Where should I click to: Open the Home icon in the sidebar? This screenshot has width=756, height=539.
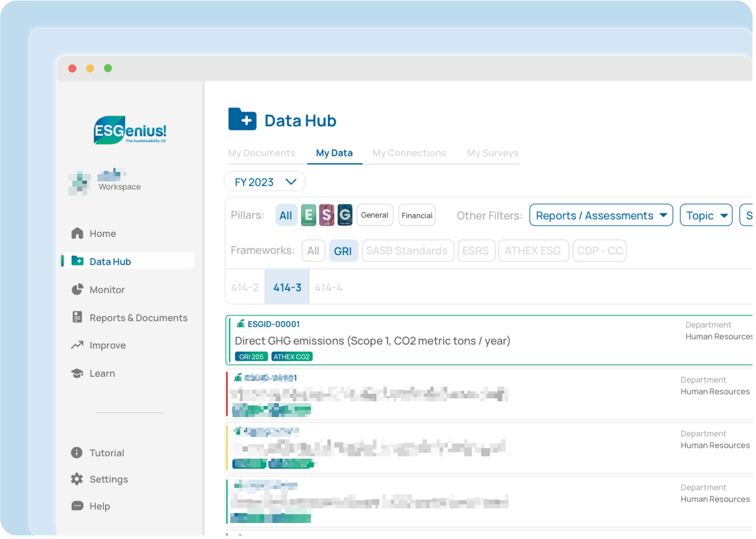[78, 233]
